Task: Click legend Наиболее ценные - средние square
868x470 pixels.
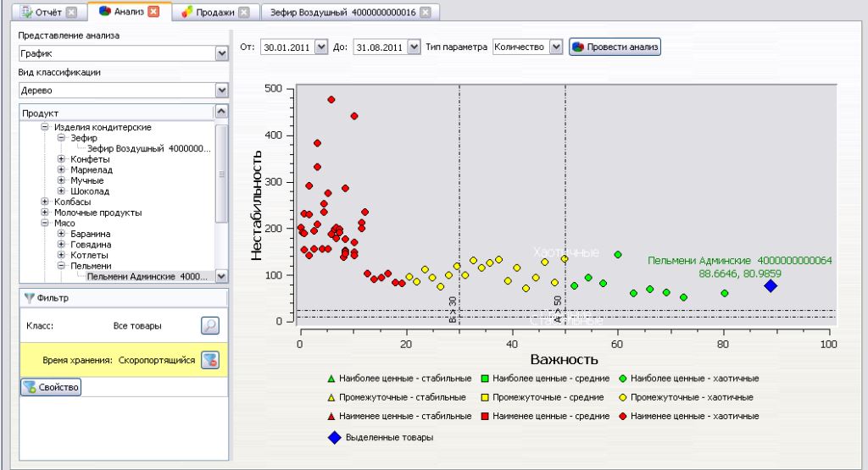Action: (x=484, y=379)
